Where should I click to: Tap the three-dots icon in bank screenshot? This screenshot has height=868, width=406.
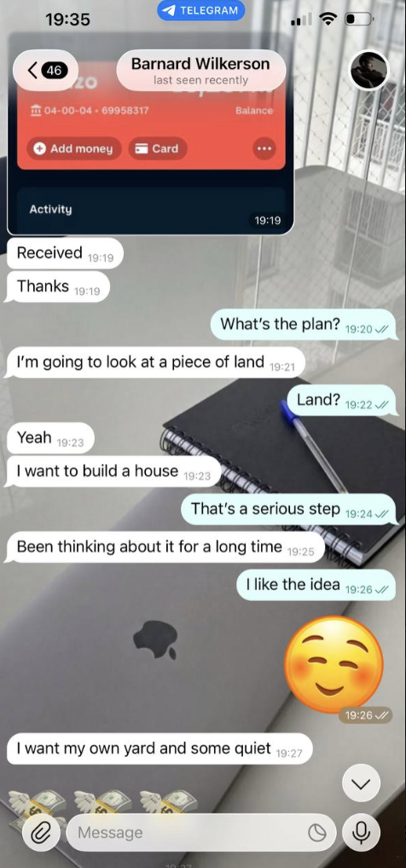point(264,148)
